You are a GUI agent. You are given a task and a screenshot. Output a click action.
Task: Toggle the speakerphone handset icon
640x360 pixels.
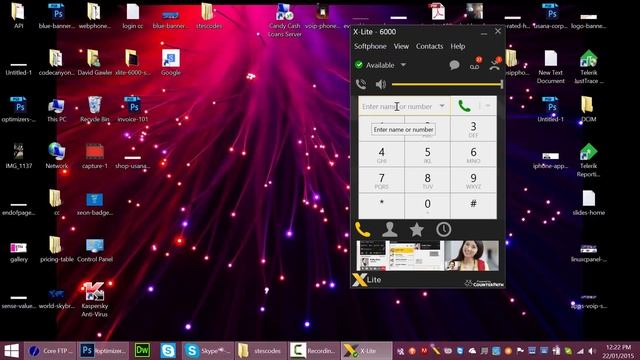[x=361, y=84]
